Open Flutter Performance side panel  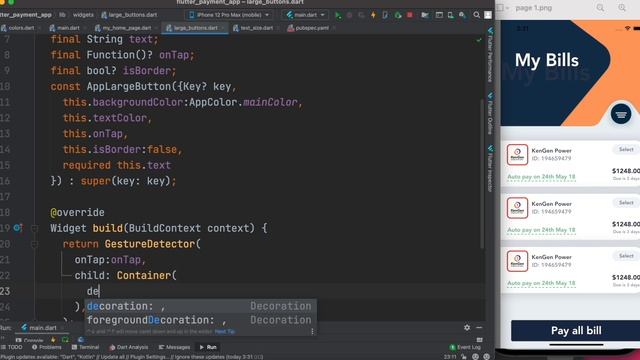pos(490,55)
